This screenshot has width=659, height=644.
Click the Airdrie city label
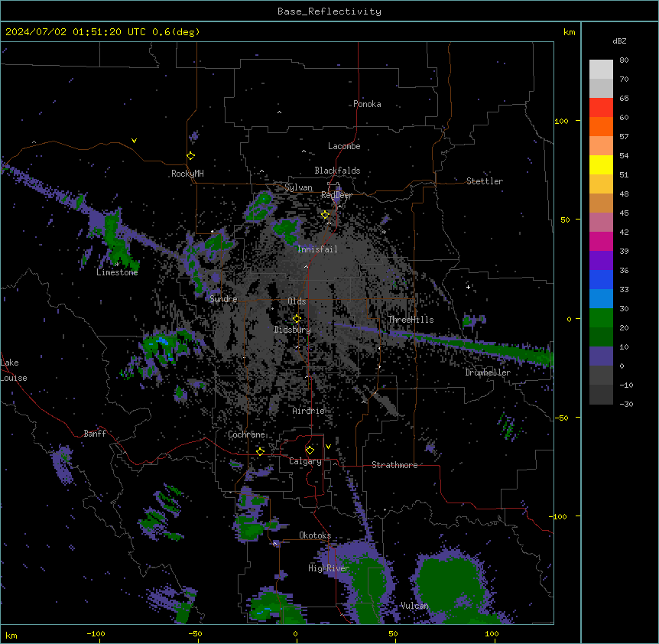click(x=309, y=411)
